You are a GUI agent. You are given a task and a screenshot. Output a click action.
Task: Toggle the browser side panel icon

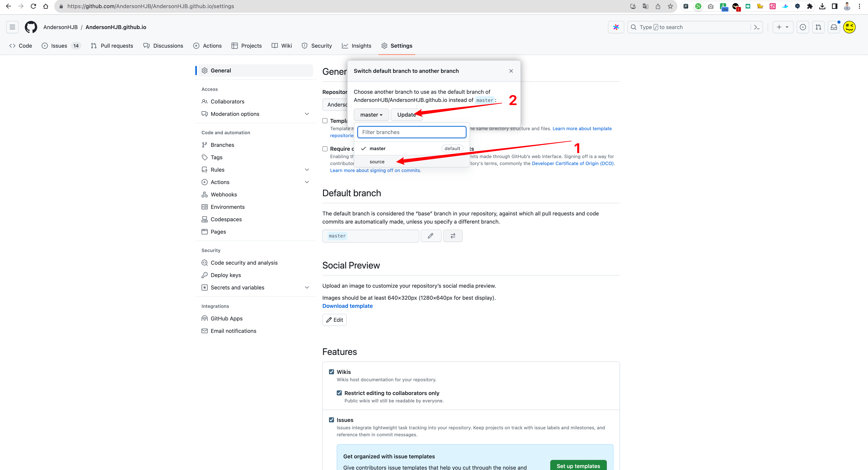pos(835,6)
